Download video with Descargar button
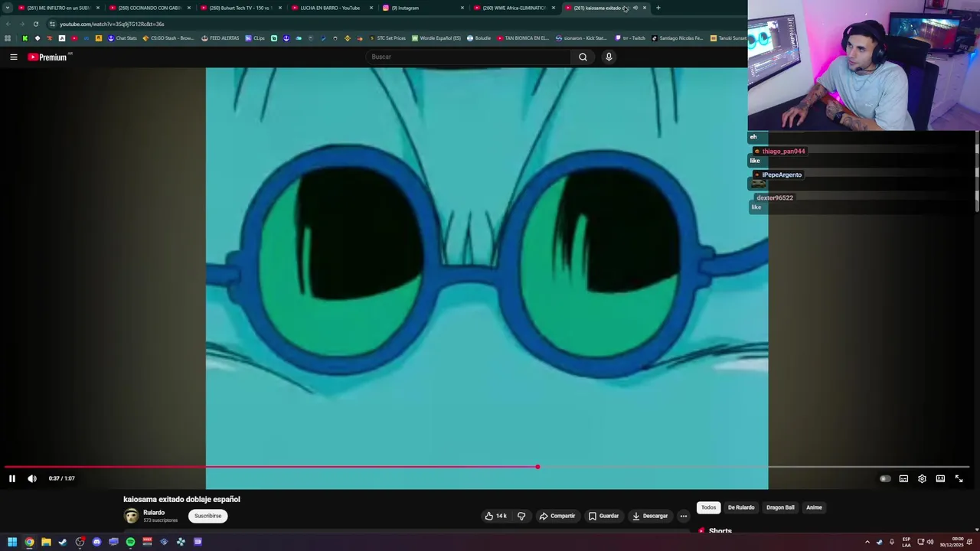 coord(650,516)
